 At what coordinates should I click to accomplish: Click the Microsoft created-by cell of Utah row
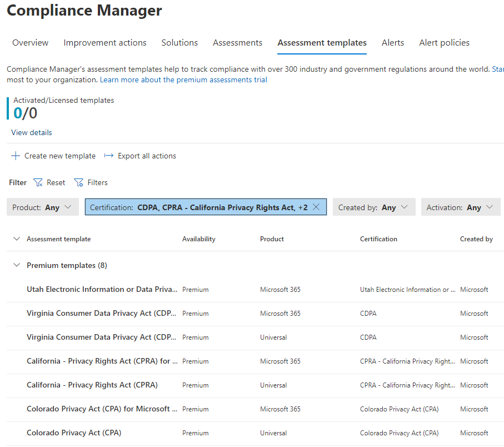point(474,290)
